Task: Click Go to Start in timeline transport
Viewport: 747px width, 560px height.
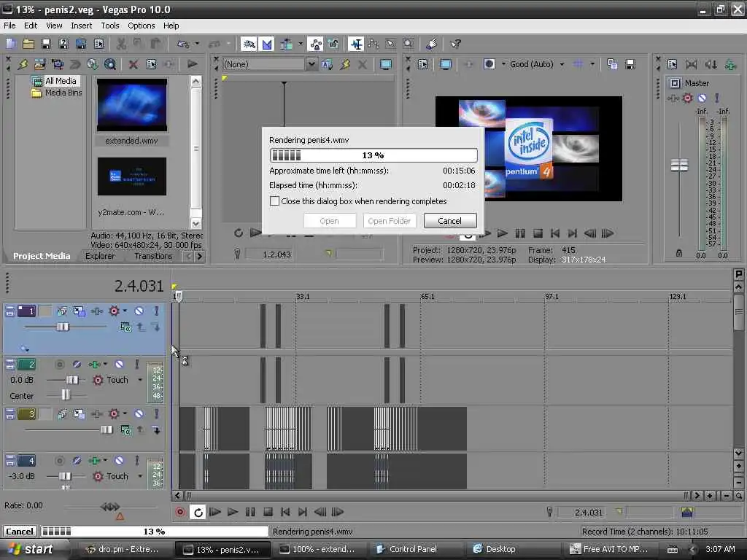Action: click(285, 512)
